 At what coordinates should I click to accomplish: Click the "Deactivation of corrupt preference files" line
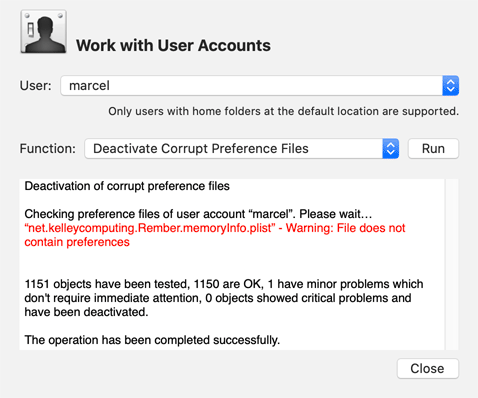(127, 186)
